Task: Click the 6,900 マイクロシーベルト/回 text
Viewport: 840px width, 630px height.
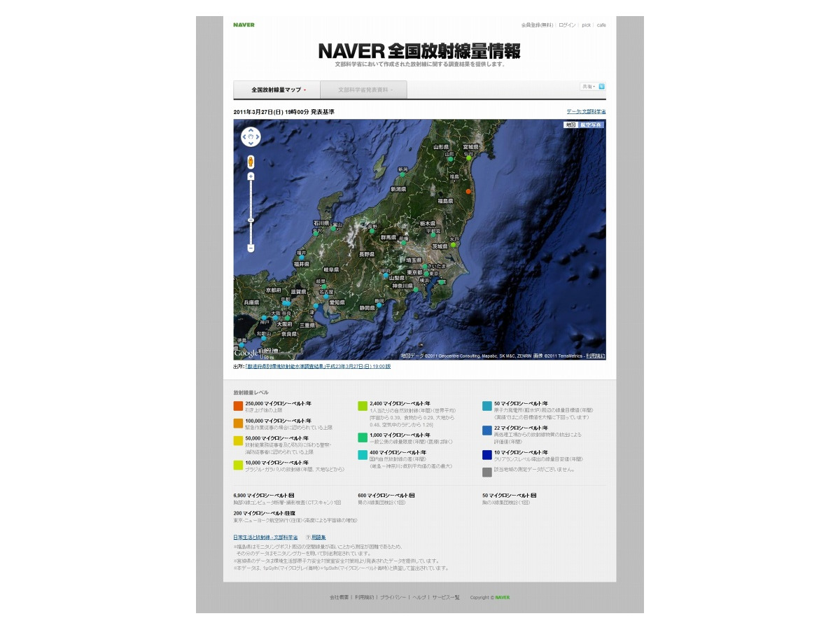Action: [x=265, y=495]
